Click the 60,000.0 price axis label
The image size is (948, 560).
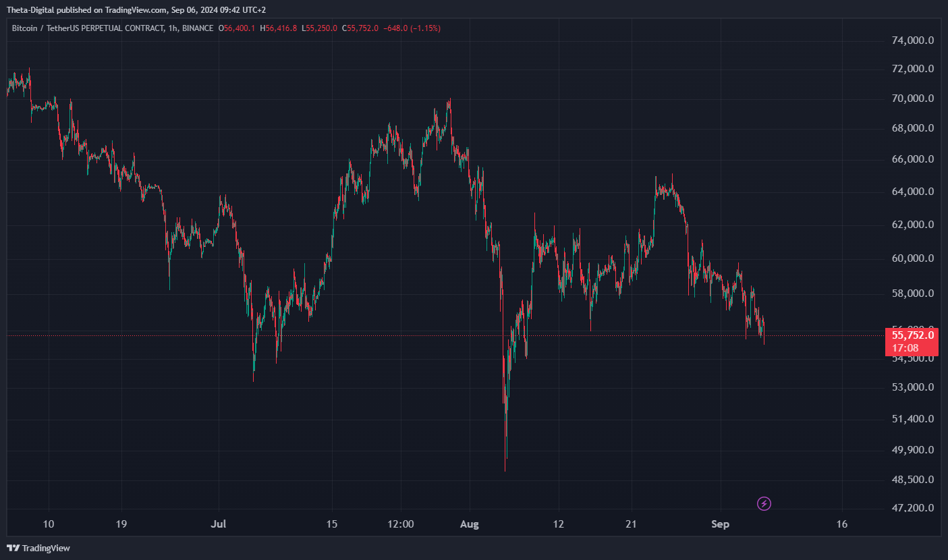[912, 258]
